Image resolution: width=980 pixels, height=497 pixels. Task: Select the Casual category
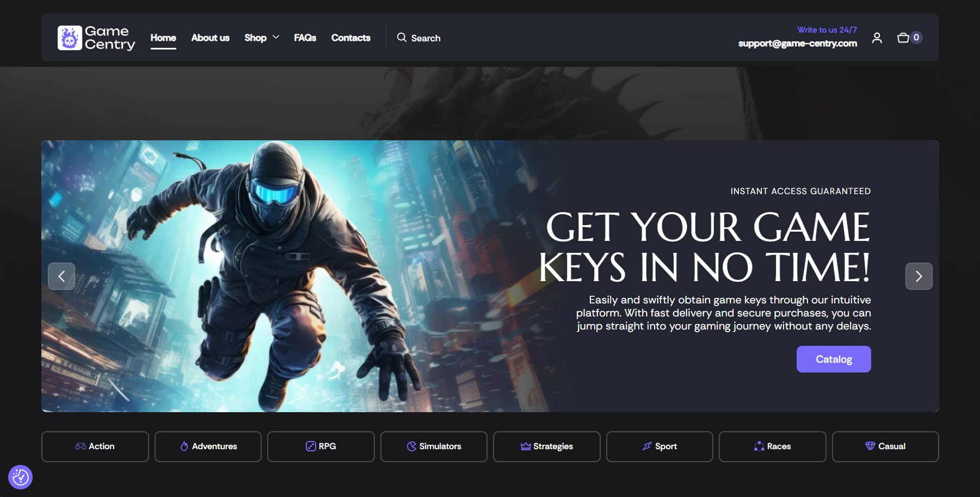click(885, 446)
